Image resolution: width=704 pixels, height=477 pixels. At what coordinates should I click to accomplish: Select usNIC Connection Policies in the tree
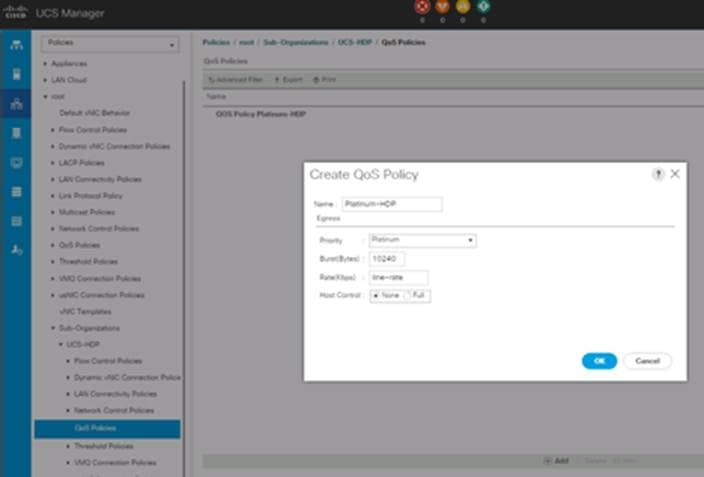coord(101,295)
